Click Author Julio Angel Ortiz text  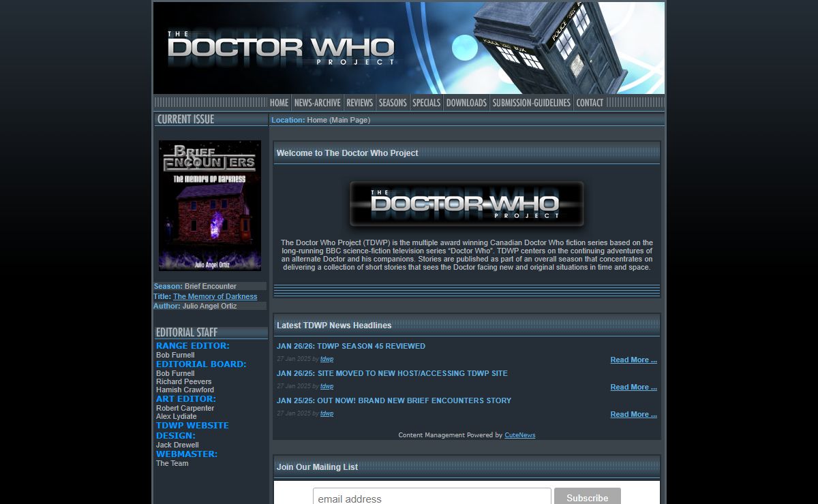(196, 306)
